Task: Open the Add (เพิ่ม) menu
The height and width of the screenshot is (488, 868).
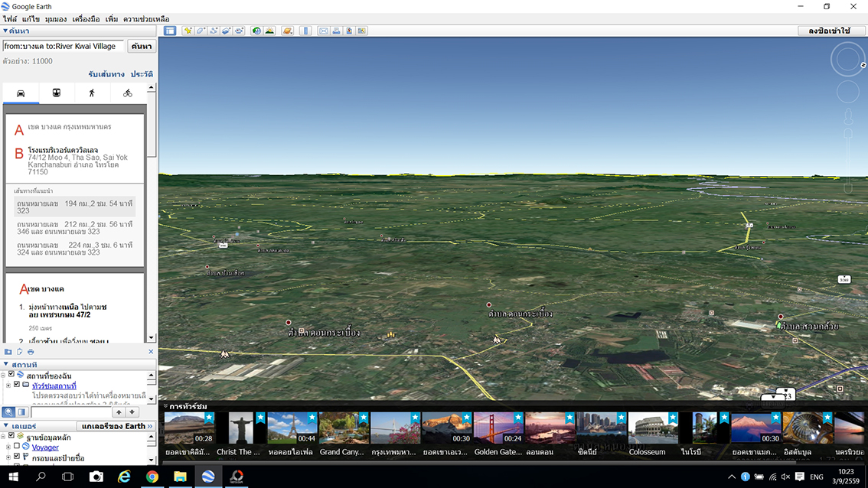Action: (x=112, y=19)
